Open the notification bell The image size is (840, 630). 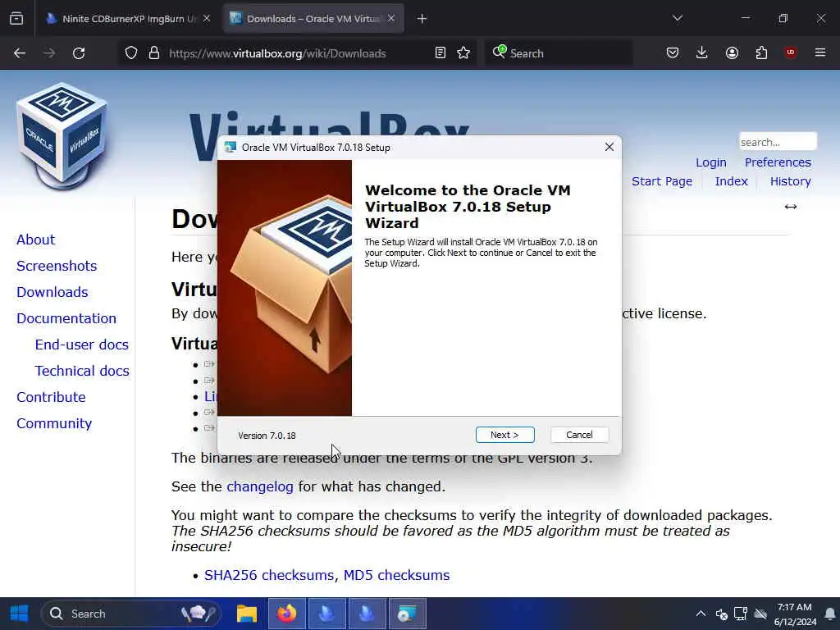point(830,614)
